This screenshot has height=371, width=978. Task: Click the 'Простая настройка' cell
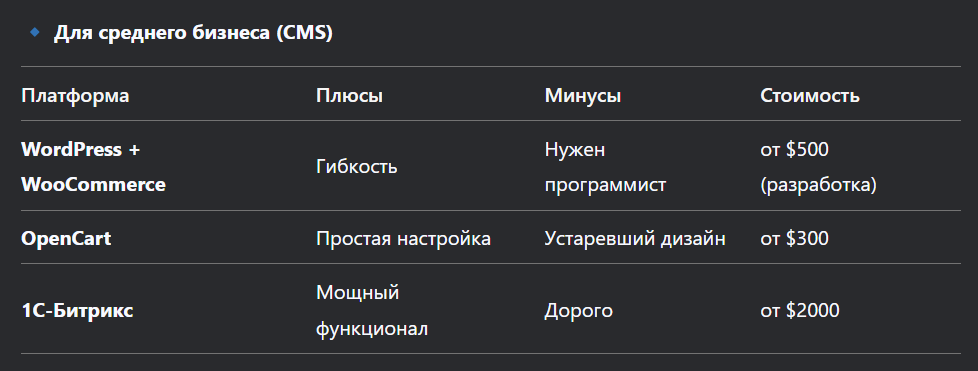tap(404, 238)
